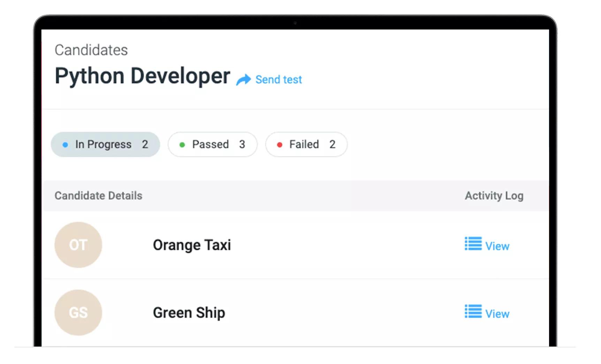Click the GS avatar circle

click(x=78, y=312)
